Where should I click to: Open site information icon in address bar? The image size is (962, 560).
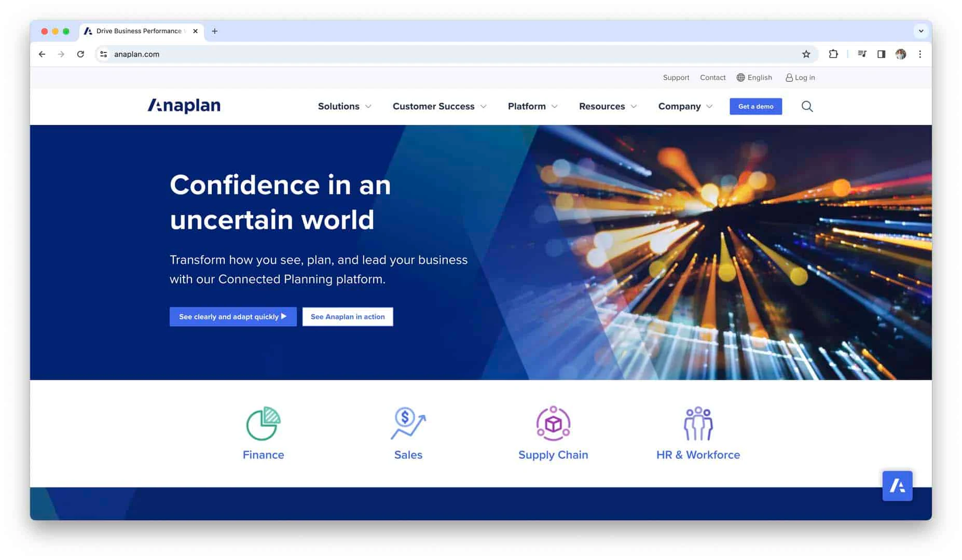104,54
